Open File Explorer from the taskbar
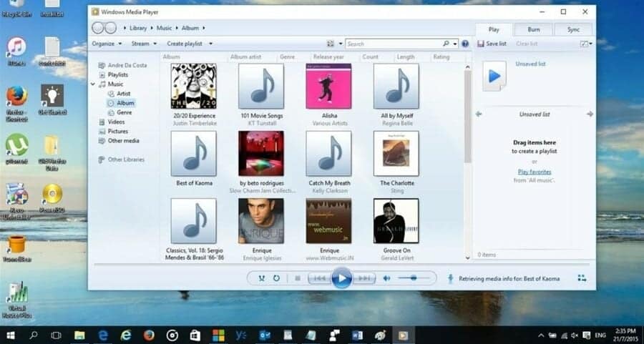This screenshot has height=344, width=644. point(79,335)
